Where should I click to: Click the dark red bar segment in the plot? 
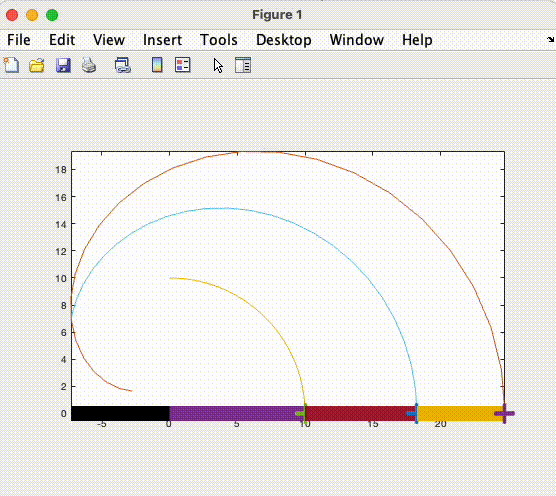point(360,413)
